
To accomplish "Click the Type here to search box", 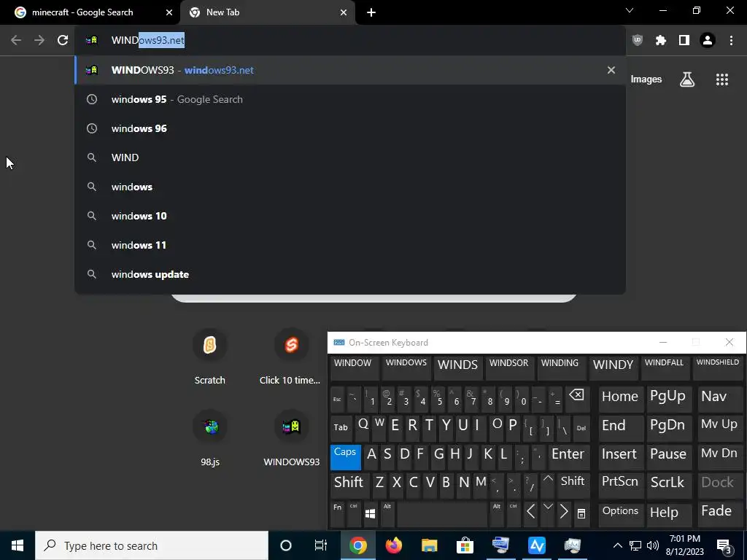I will coord(152,545).
